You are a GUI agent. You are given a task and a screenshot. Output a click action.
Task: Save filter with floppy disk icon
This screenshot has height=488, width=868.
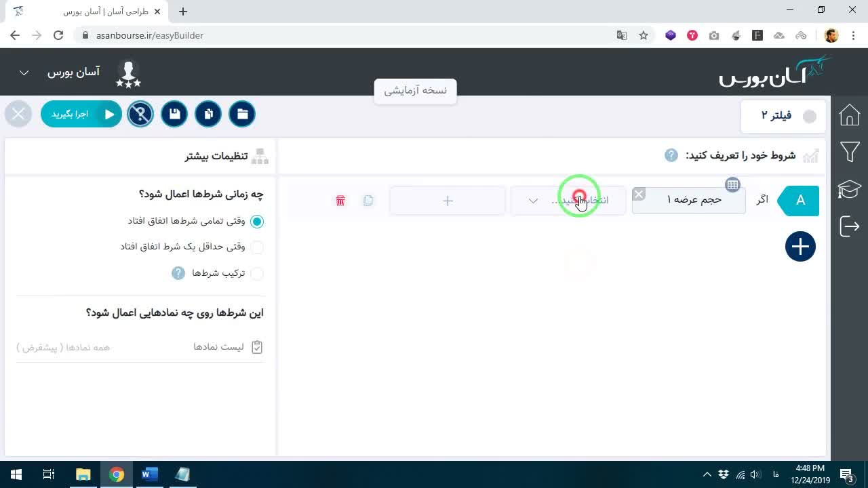[174, 114]
